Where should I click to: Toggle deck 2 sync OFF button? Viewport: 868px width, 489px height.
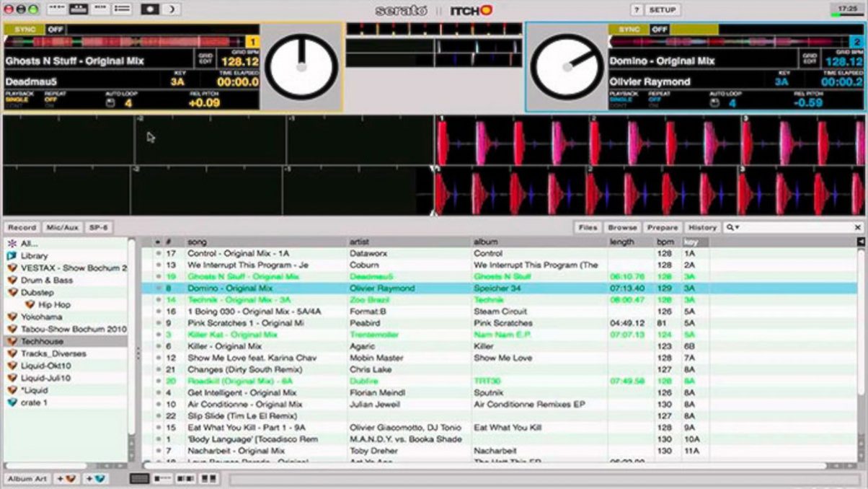point(660,30)
